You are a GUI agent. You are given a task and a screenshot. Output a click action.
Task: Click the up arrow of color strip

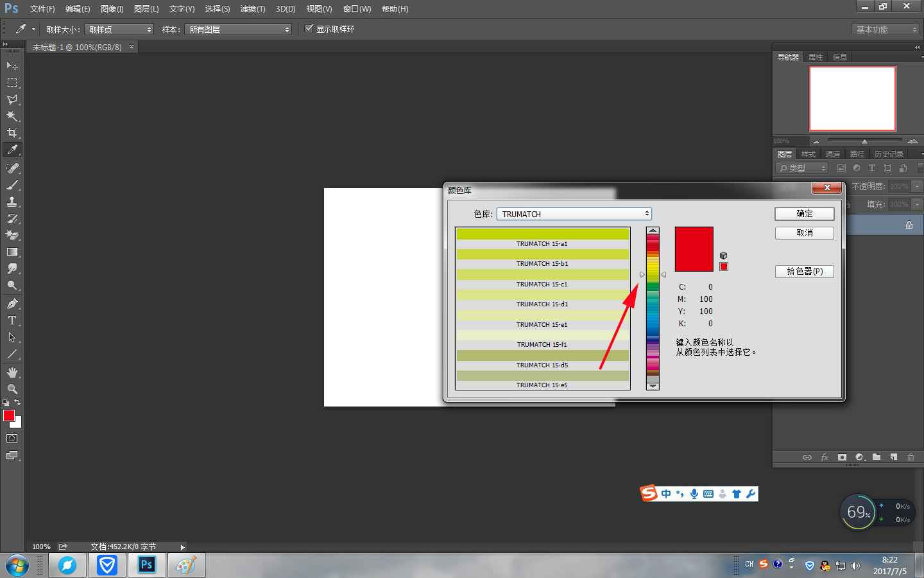653,231
